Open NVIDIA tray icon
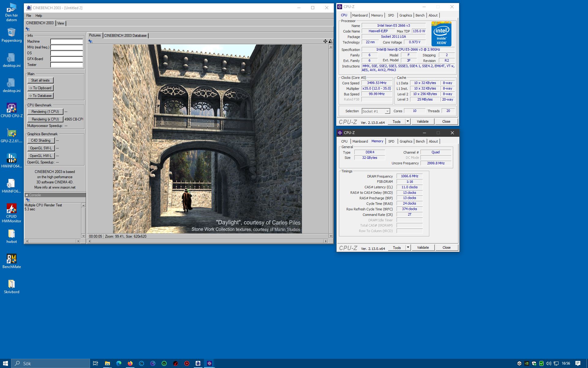This screenshot has width=588, height=368. tap(526, 363)
